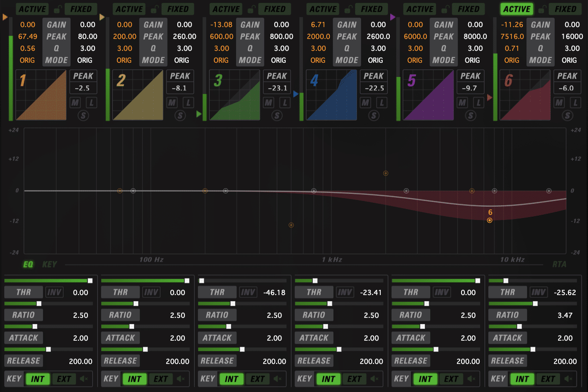Screen dimensions: 588x392
Task: Click the lock icon next to band 4 FIXED
Action: (x=348, y=9)
